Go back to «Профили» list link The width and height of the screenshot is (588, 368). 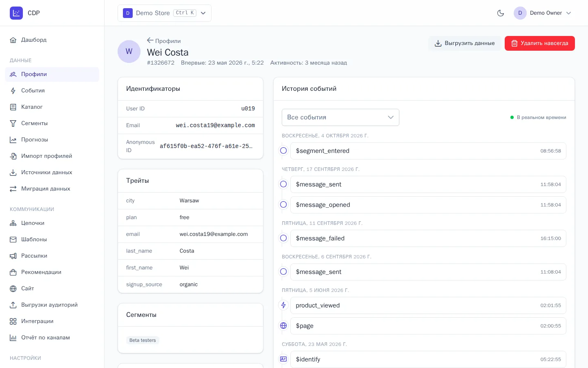(164, 41)
